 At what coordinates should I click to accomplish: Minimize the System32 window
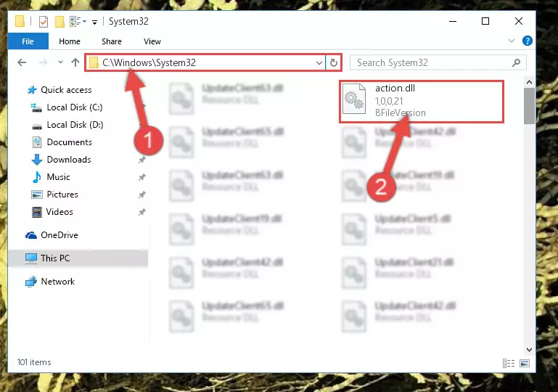coord(453,21)
